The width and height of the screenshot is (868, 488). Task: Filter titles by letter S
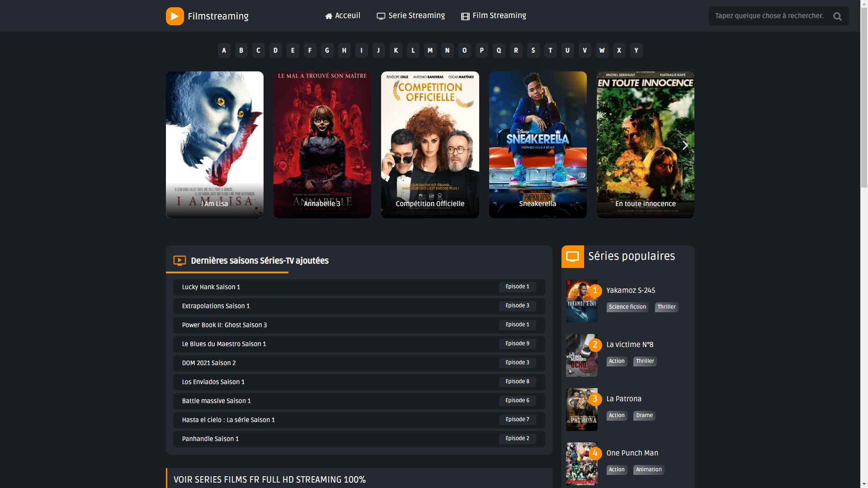[533, 51]
